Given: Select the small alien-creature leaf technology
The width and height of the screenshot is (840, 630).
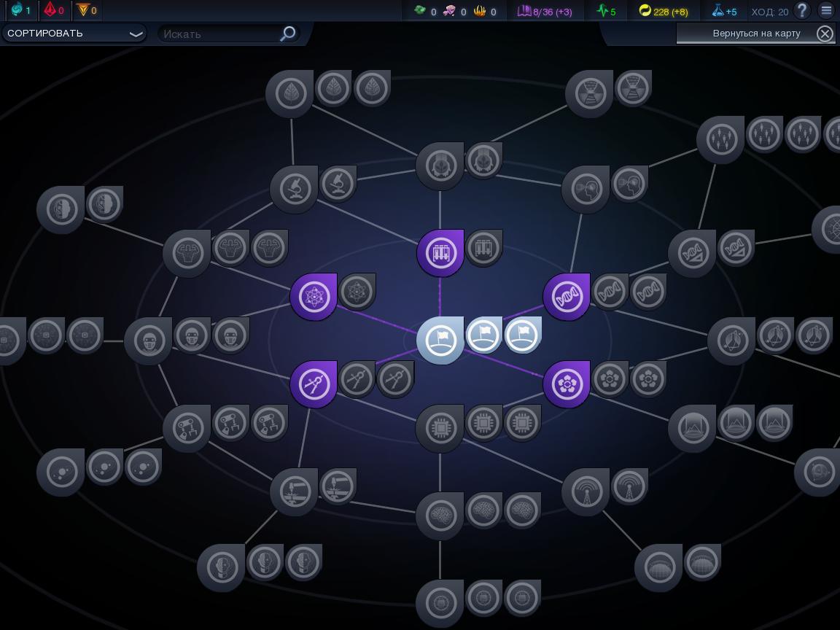Looking at the screenshot, I should tap(483, 160).
